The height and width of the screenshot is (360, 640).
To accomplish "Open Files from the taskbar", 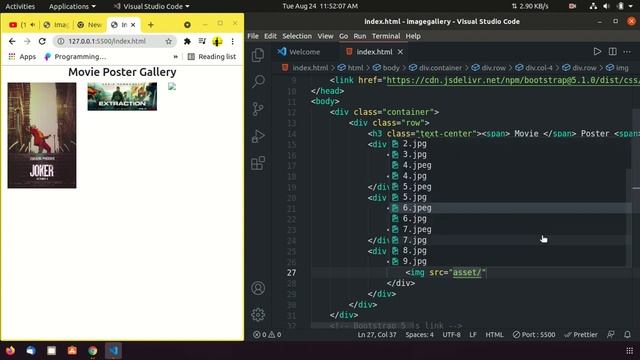I will (x=51, y=351).
